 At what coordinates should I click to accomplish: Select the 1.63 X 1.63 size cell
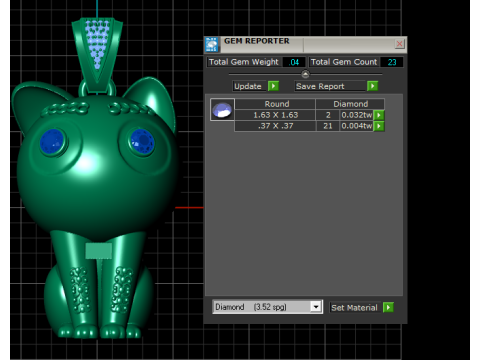pyautogui.click(x=275, y=115)
